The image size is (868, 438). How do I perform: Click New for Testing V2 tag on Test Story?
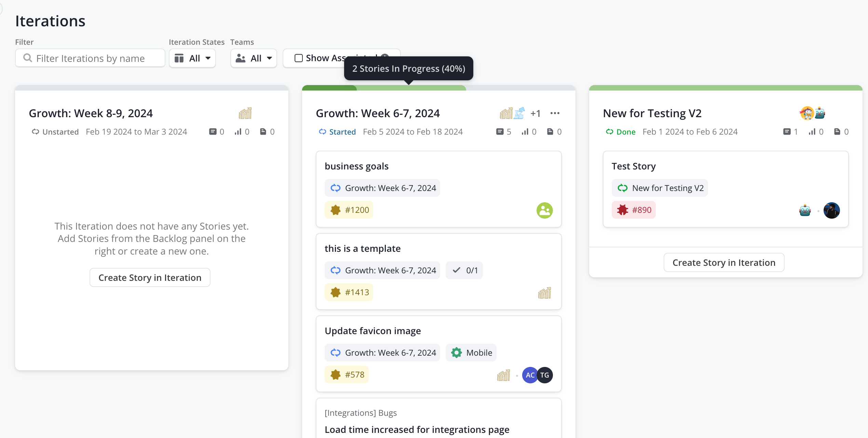pyautogui.click(x=660, y=188)
